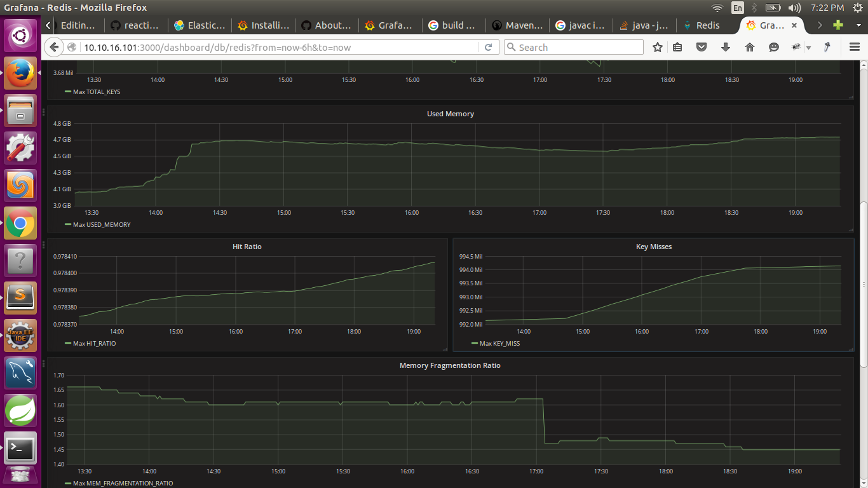The width and height of the screenshot is (868, 488).
Task: Go to Firefox home page
Action: coord(750,47)
